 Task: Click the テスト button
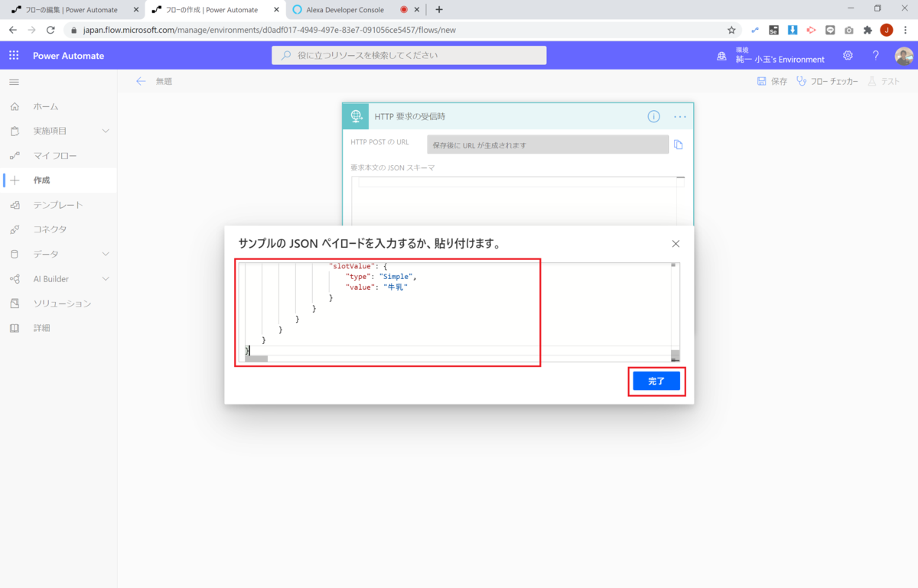point(883,81)
